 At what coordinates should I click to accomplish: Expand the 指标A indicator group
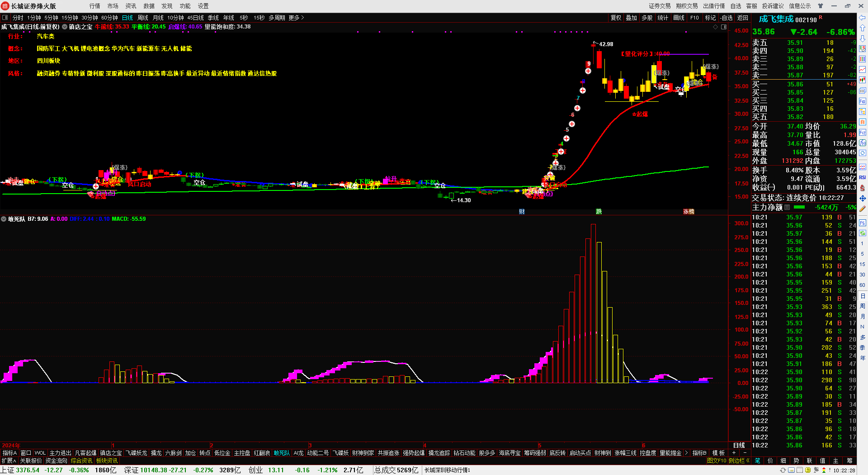tap(9, 453)
